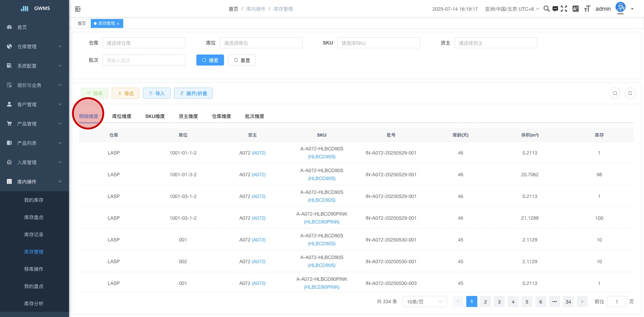The width and height of the screenshot is (644, 317).
Task: Open the header search magnifier icon
Action: [546, 9]
